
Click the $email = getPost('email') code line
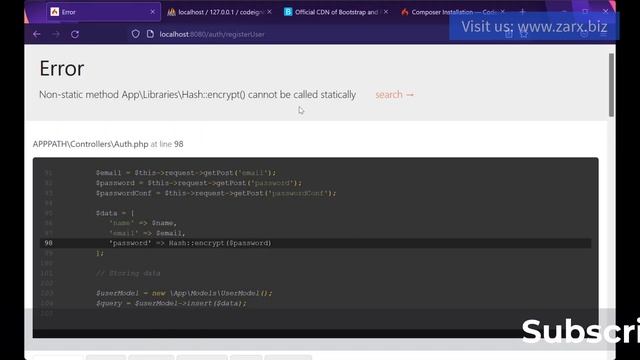coord(186,173)
